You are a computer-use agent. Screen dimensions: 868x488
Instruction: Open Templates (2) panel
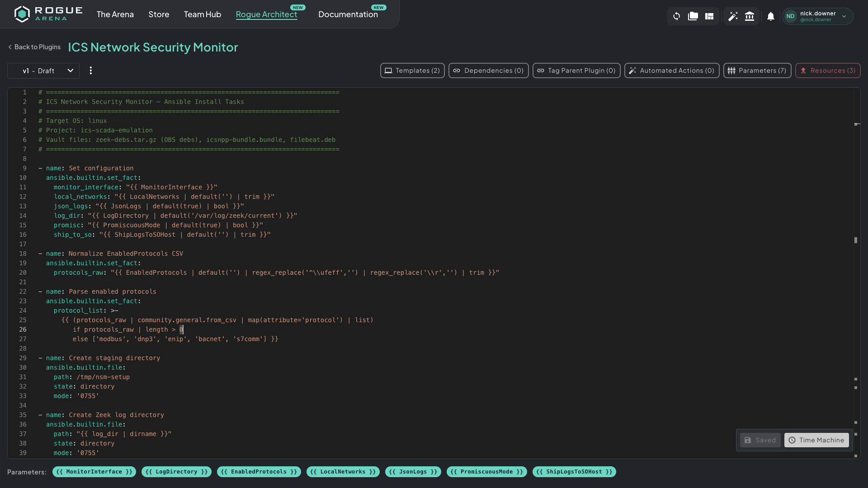412,70
